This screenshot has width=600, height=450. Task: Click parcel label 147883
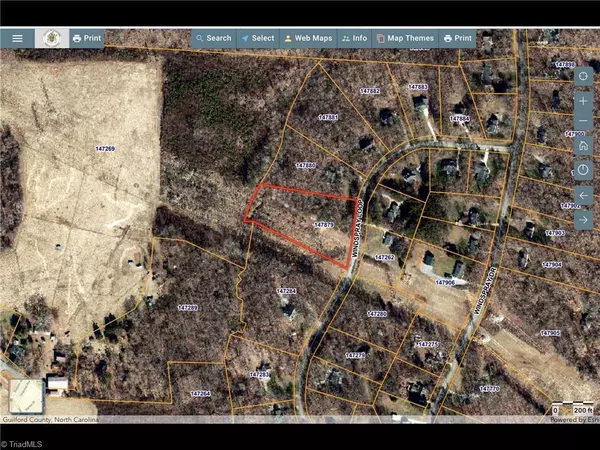pos(418,87)
